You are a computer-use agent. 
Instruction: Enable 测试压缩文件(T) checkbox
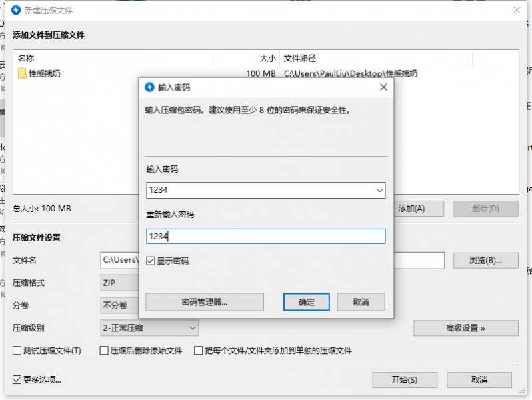[x=17, y=351]
